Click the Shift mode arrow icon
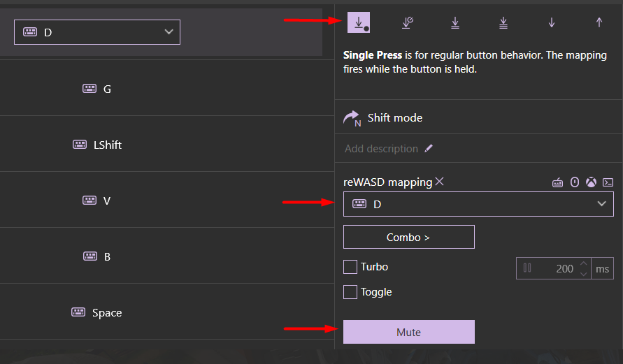 [352, 118]
